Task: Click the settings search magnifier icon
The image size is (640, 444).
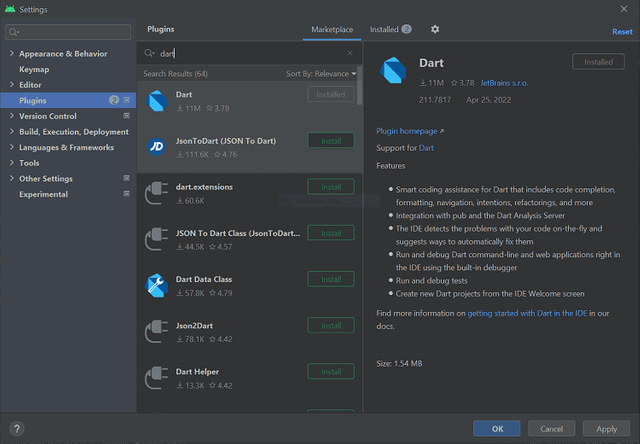Action: 14,32
